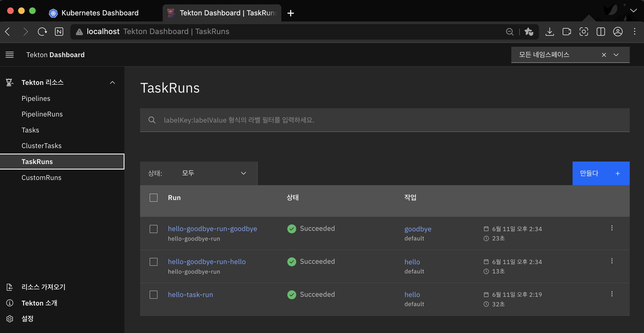Click the About Tekton info icon

click(10, 303)
